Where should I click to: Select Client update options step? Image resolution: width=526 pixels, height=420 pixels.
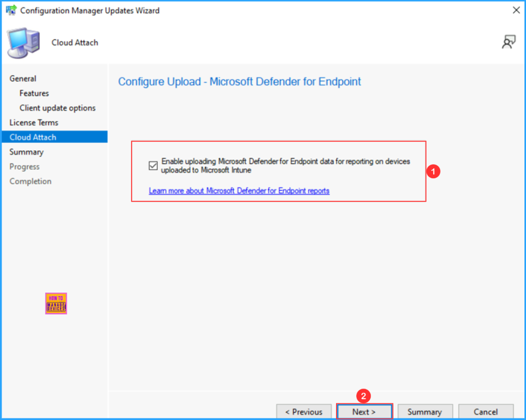coord(57,108)
